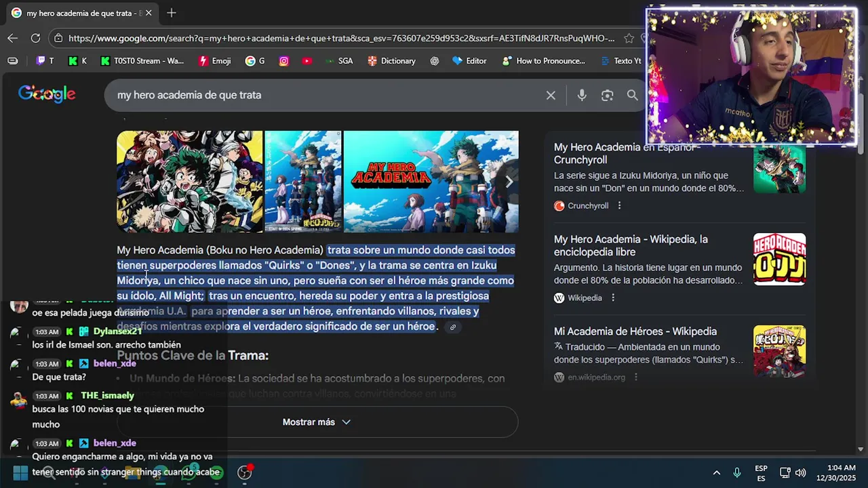Viewport: 868px width, 488px height.
Task: Search by image with Google Lens icon
Action: pyautogui.click(x=607, y=96)
